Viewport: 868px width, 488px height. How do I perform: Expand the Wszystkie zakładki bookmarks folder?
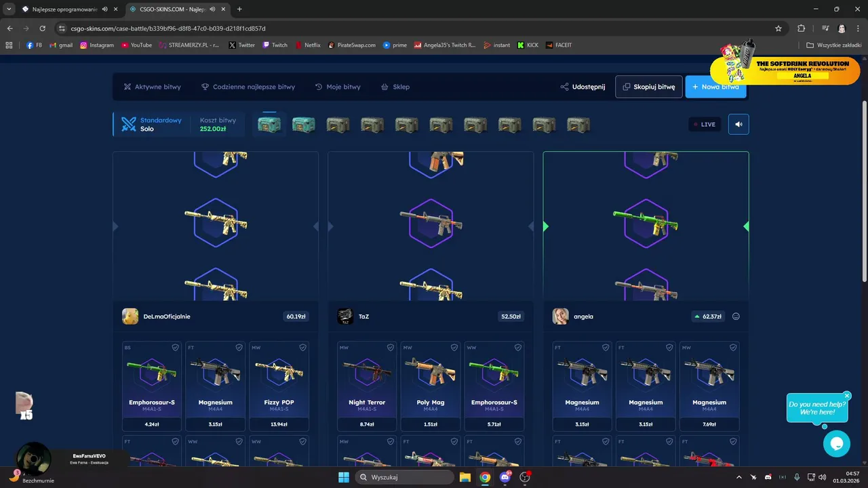(833, 45)
